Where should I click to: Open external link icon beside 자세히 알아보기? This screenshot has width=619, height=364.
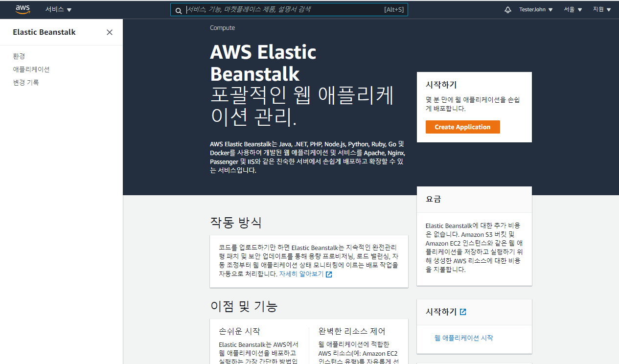tap(329, 274)
